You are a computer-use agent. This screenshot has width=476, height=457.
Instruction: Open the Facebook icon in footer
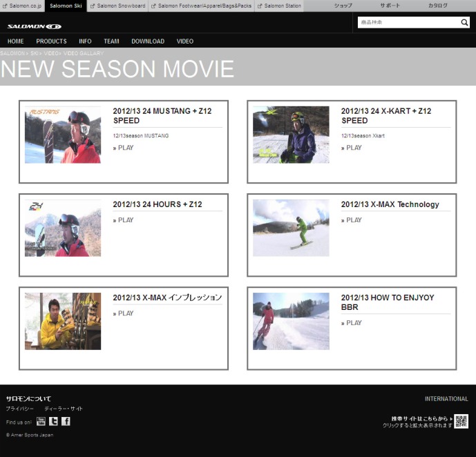(66, 421)
